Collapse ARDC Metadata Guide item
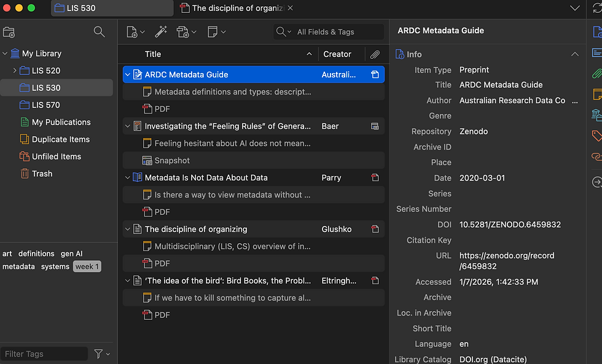The image size is (602, 364). tap(128, 74)
